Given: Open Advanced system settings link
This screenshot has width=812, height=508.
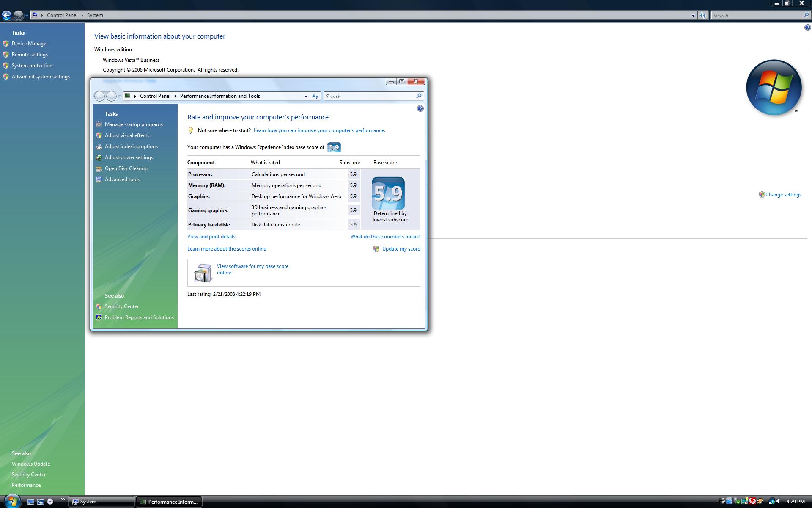Looking at the screenshot, I should pos(41,77).
